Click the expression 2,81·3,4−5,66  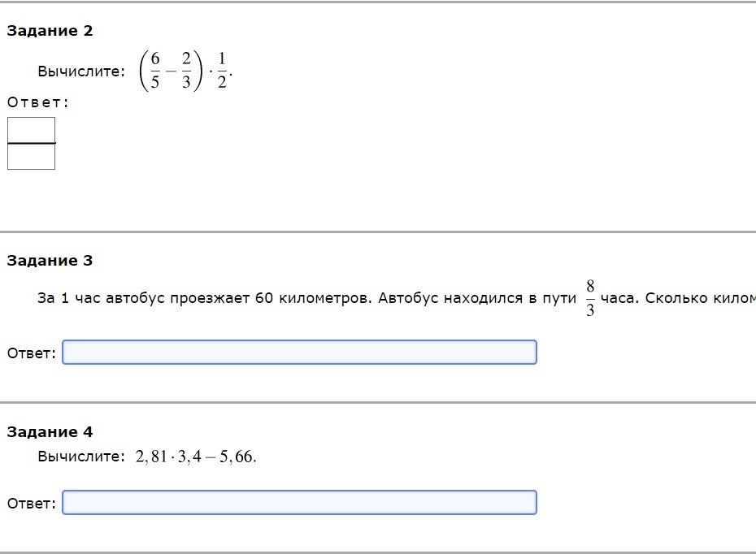click(x=196, y=457)
